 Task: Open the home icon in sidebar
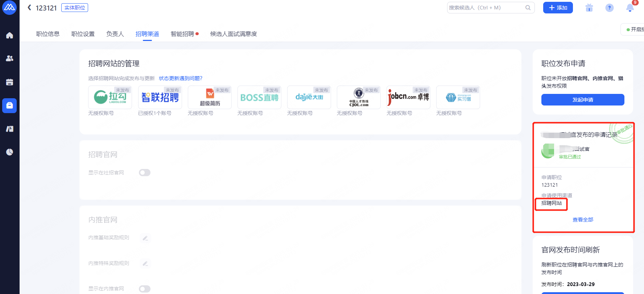[x=9, y=35]
